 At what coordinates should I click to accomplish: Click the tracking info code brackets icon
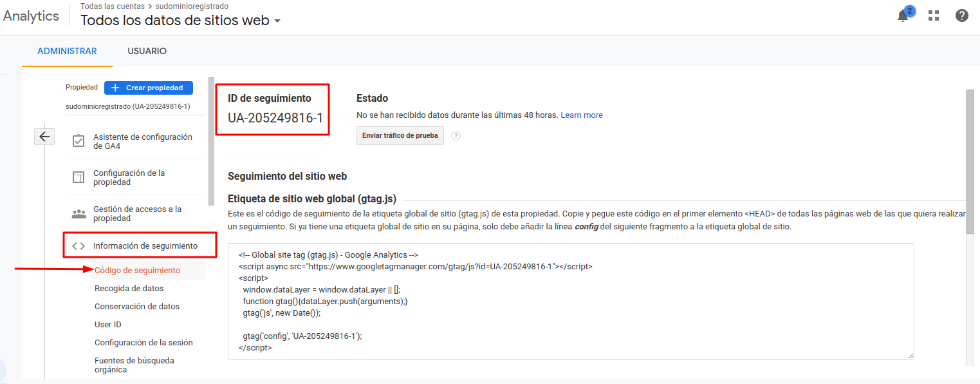tap(79, 245)
